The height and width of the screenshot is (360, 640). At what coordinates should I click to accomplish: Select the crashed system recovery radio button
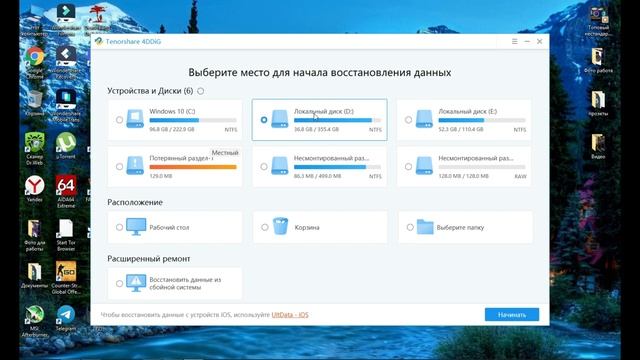119,283
